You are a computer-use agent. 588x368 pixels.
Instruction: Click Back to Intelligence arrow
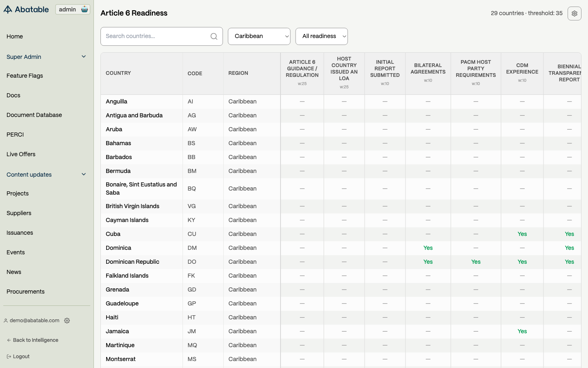9,340
